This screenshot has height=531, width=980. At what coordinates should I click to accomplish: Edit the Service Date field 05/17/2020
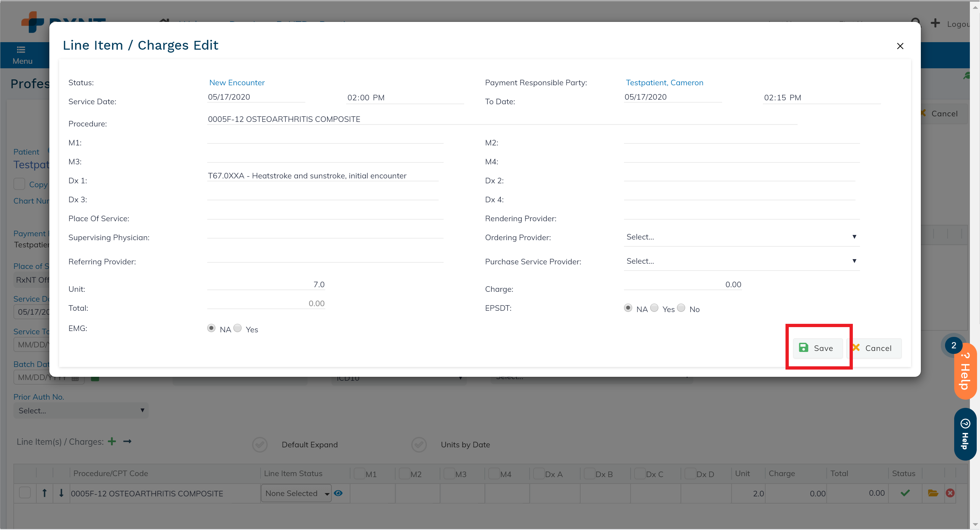coord(256,97)
